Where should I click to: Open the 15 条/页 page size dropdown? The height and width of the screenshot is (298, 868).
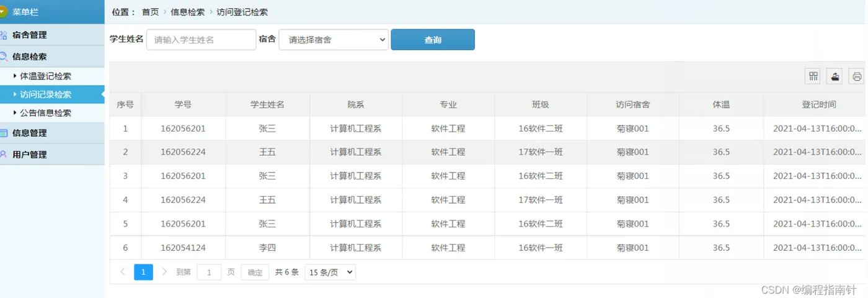330,272
